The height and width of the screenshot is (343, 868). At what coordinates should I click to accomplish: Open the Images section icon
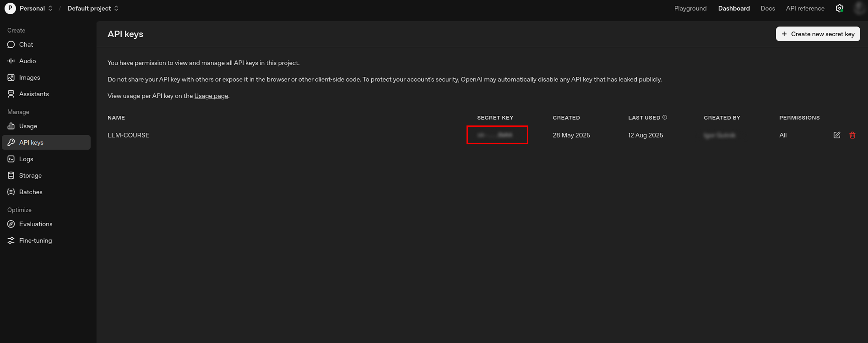tap(11, 77)
